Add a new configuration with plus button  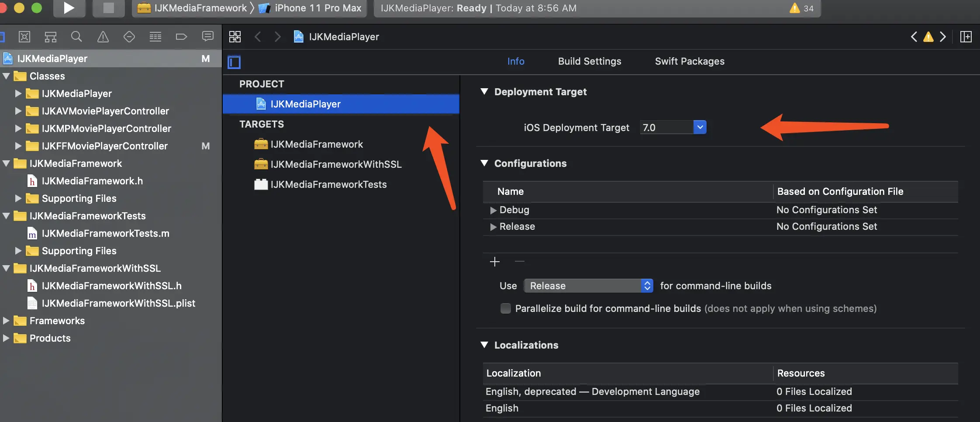pyautogui.click(x=495, y=262)
